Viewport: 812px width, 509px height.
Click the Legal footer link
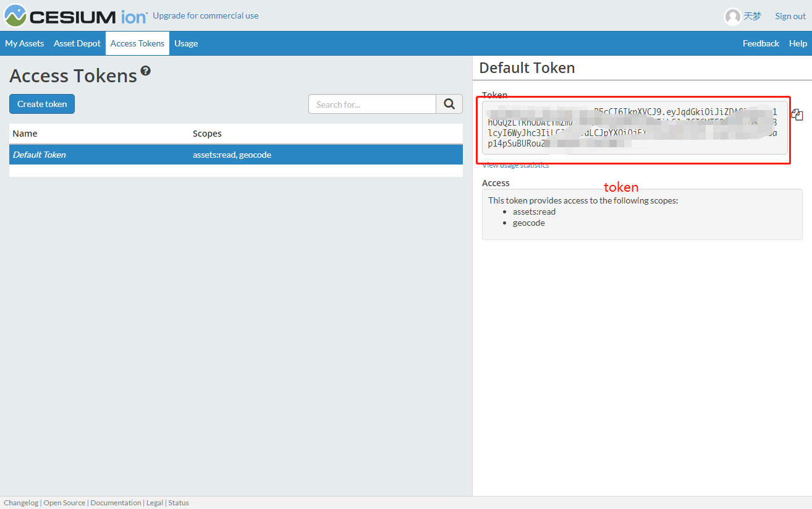tap(154, 503)
